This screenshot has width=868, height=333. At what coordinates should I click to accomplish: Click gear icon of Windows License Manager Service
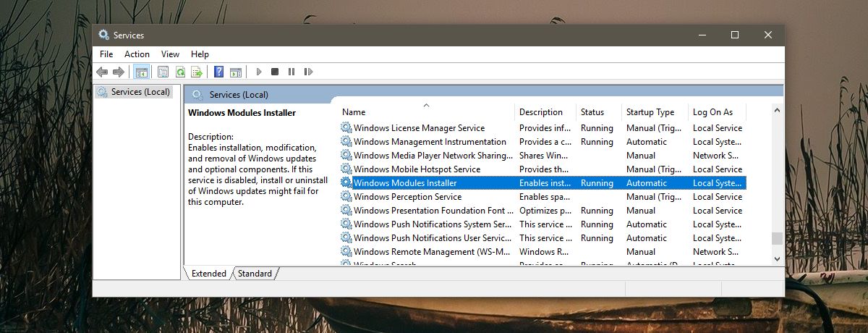pyautogui.click(x=346, y=128)
